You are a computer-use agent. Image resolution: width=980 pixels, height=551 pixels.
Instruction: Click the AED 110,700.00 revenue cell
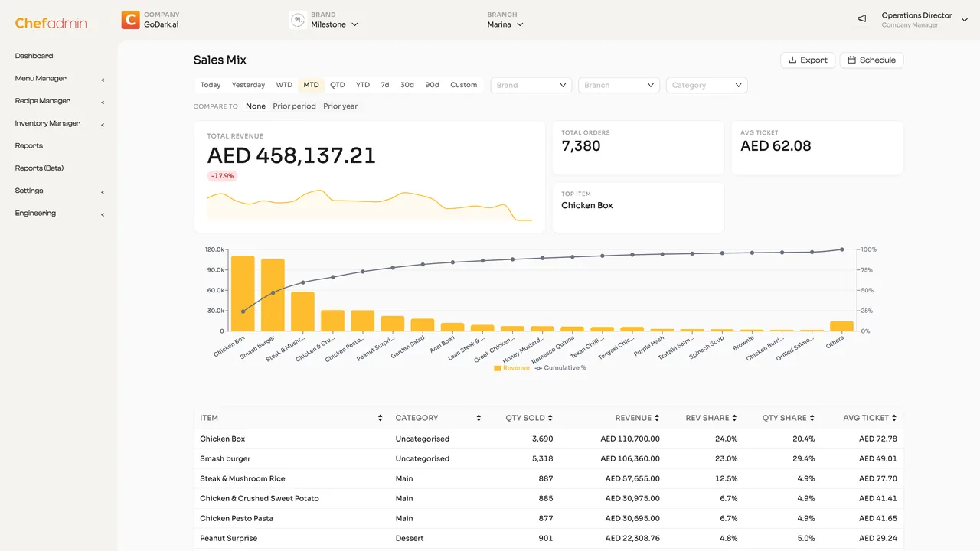pyautogui.click(x=630, y=439)
